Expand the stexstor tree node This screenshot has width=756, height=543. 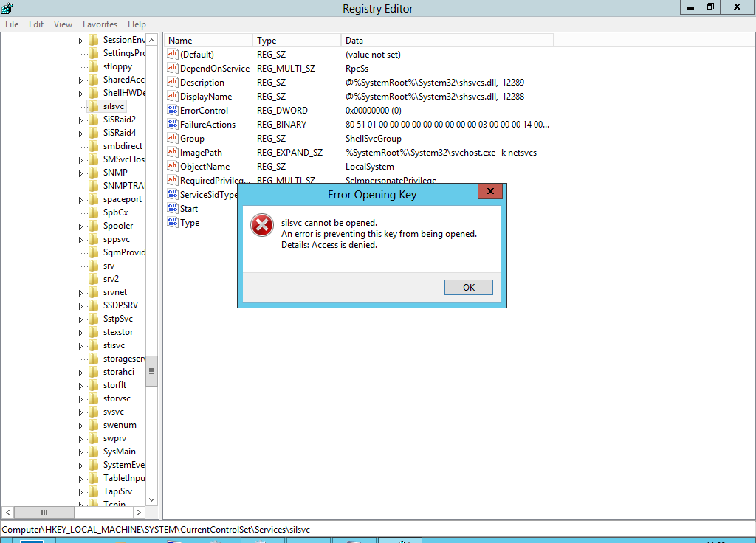click(81, 332)
